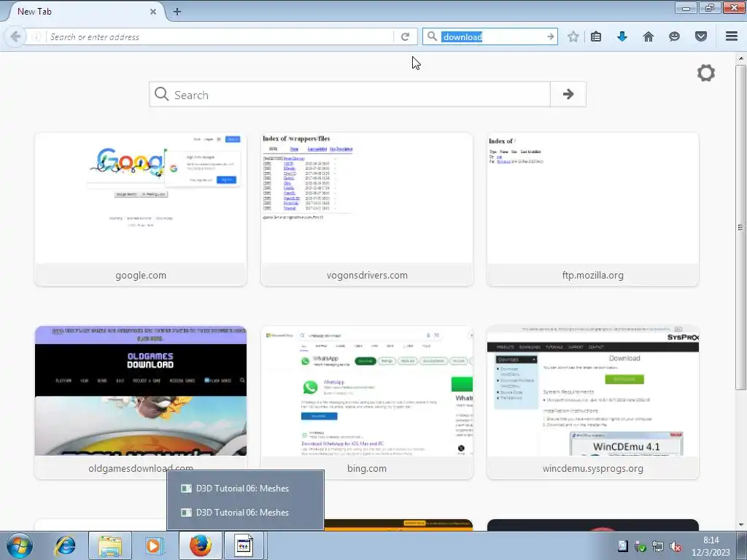
Task: Go to the Home page icon
Action: [649, 36]
